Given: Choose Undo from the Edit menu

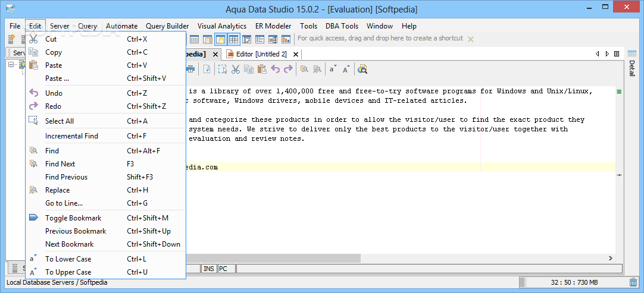Looking at the screenshot, I should click(x=106, y=93).
